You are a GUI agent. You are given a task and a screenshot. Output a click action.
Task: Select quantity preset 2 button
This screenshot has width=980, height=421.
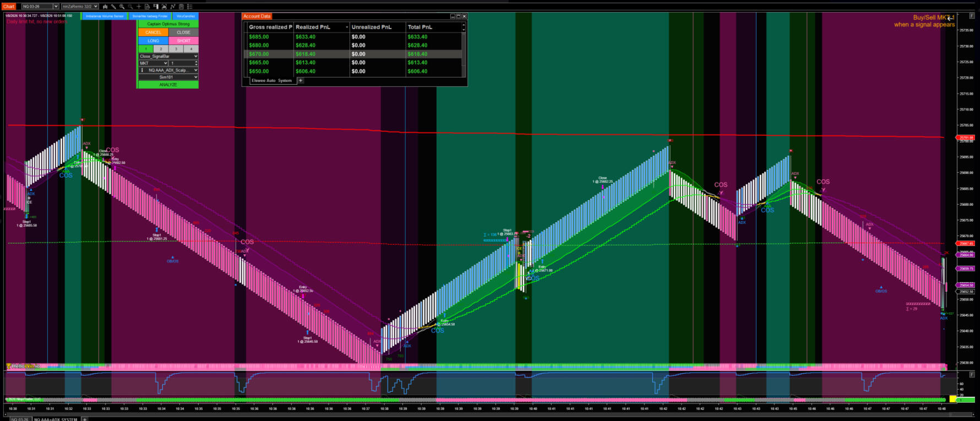pyautogui.click(x=161, y=49)
